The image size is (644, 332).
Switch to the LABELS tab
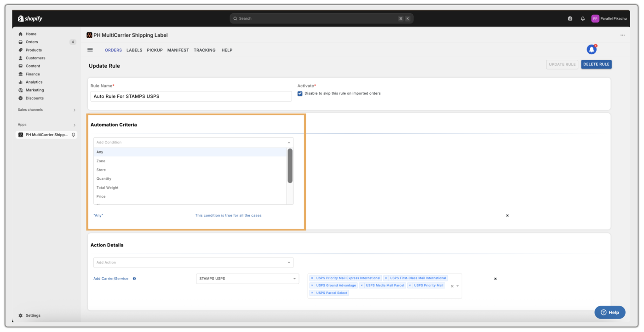coord(134,50)
